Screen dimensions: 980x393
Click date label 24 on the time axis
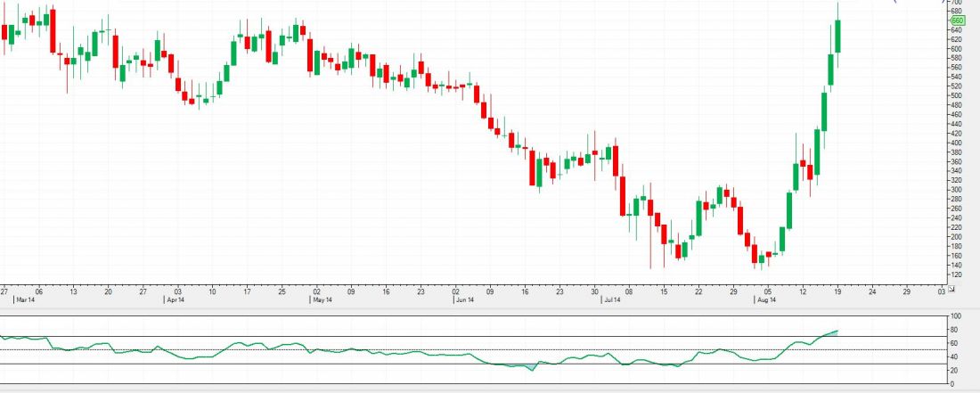pos(871,291)
